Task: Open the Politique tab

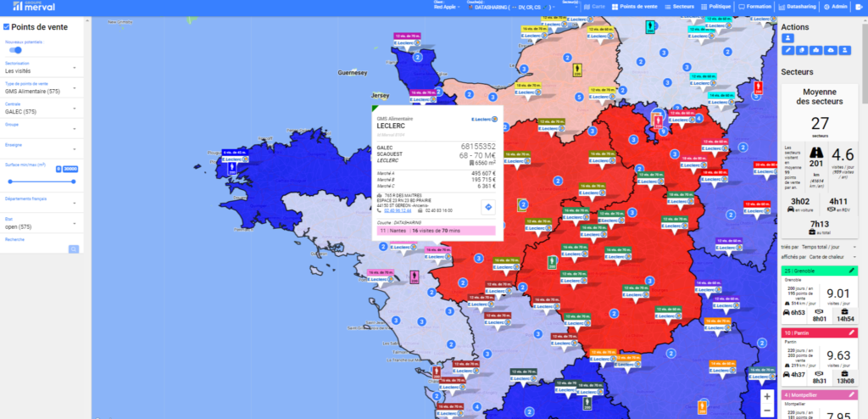Action: (719, 6)
